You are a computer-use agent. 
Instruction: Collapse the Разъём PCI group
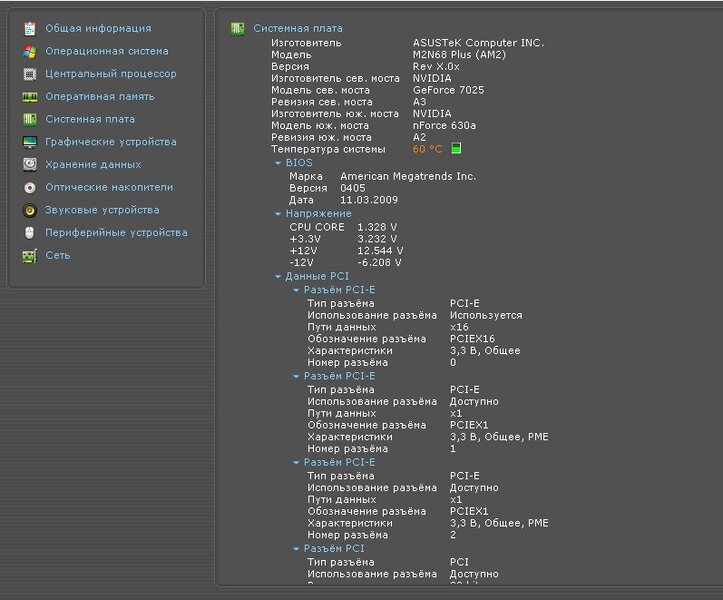pos(296,549)
